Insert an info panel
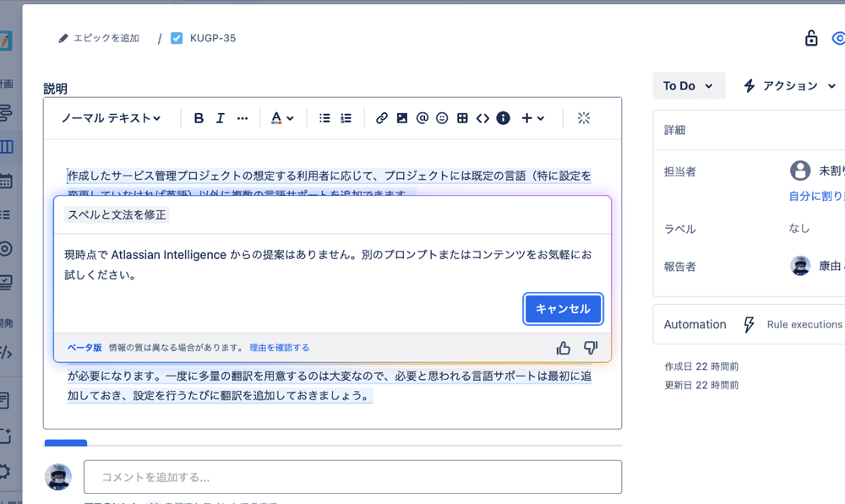Image resolution: width=845 pixels, height=504 pixels. coord(504,118)
